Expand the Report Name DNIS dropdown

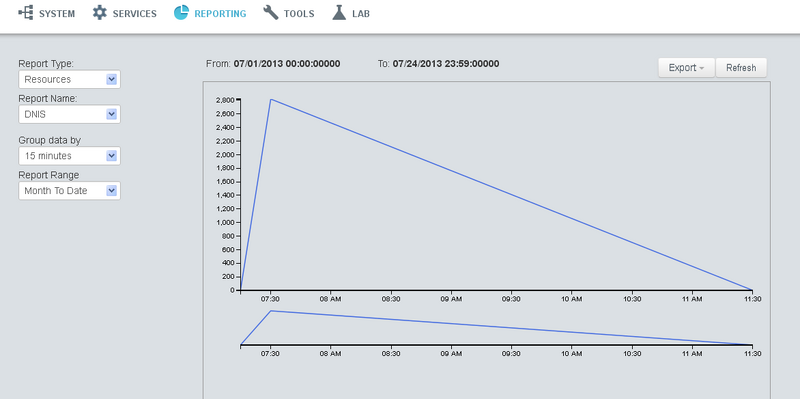click(69, 114)
